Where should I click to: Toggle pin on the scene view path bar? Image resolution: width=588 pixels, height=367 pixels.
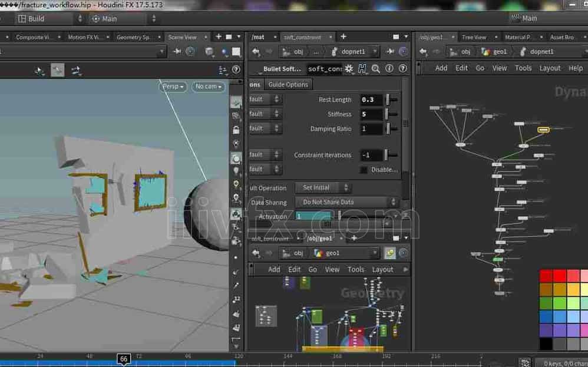[177, 52]
